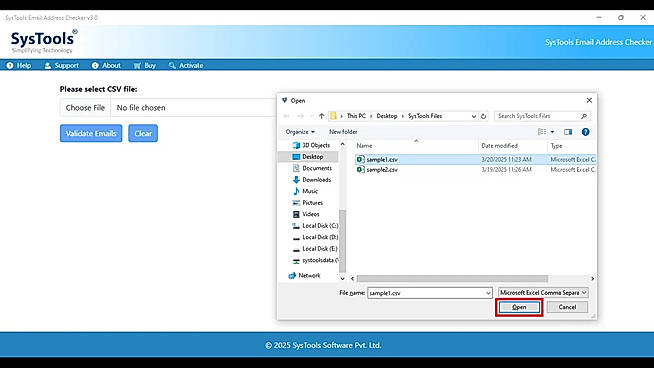Expand the address path dropdown
This screenshot has width=654, height=368.
pos(474,116)
